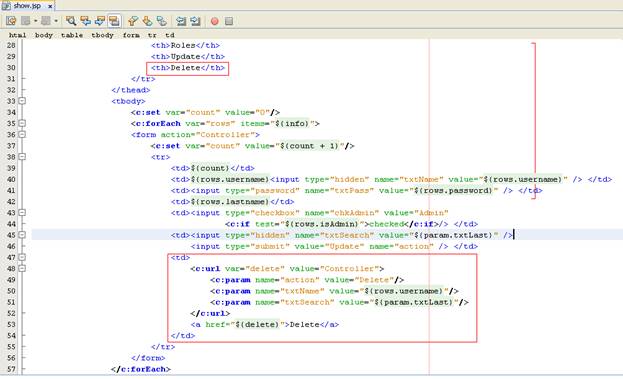Click Find Next Occurrence icon
The width and height of the screenshot is (623, 379).
pyautogui.click(x=99, y=21)
